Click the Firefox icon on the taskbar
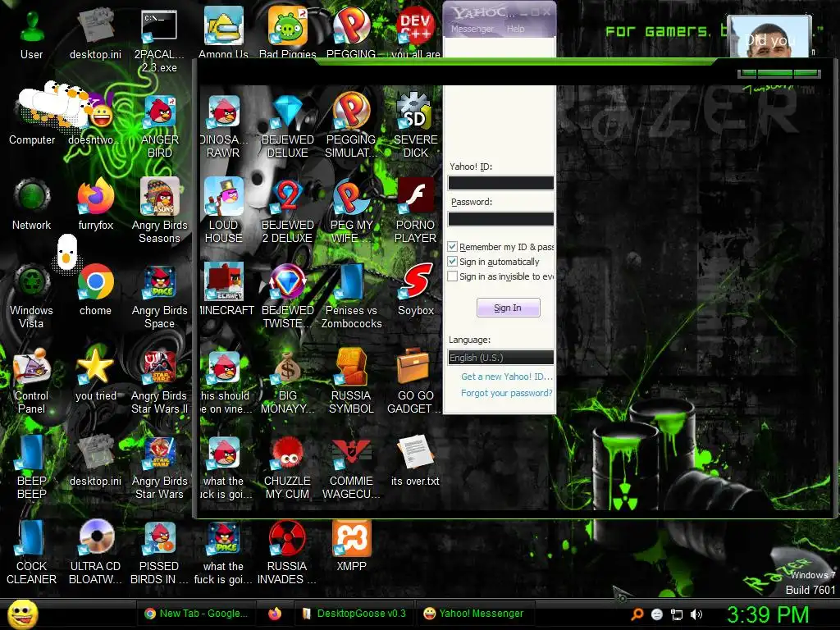 click(275, 614)
